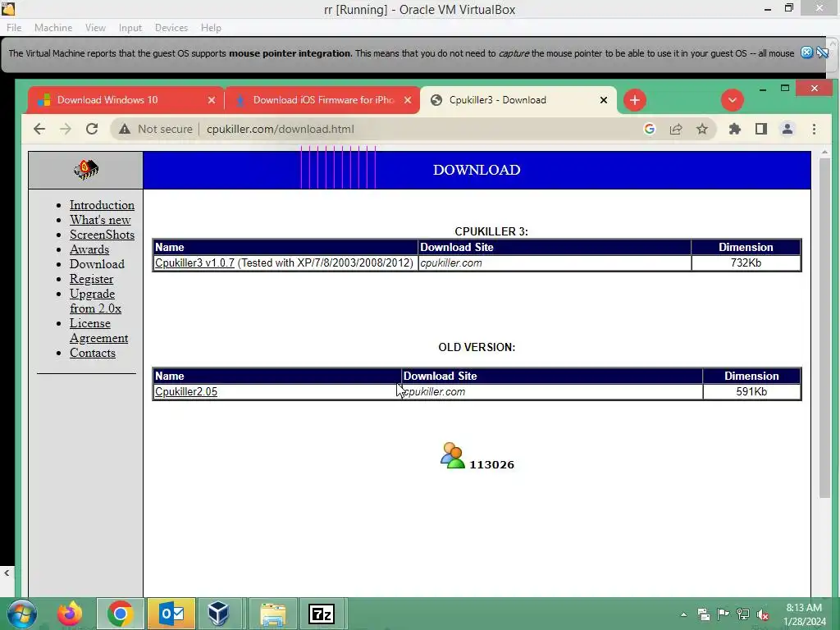The image size is (840, 630).
Task: Reload the cpukiller download page
Action: tap(92, 129)
